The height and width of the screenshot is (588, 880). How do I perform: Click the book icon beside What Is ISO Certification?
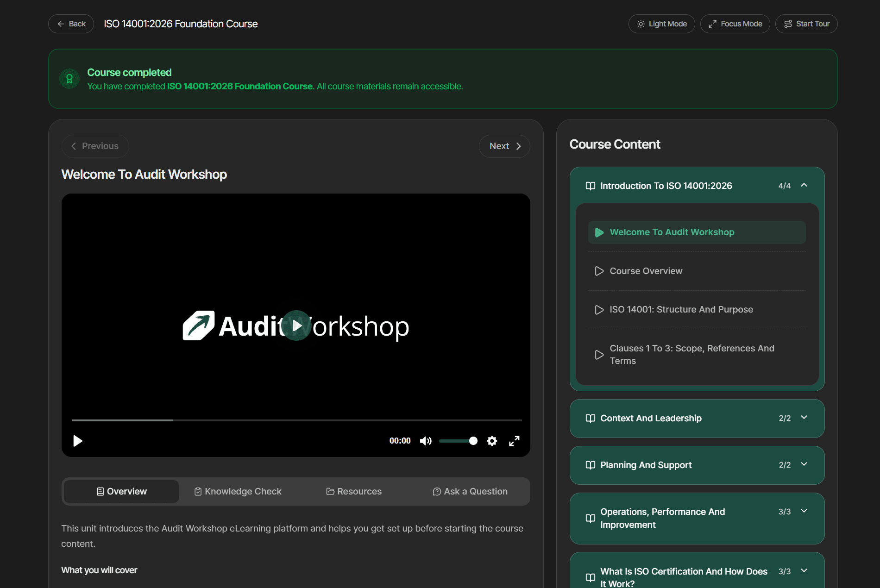591,578
